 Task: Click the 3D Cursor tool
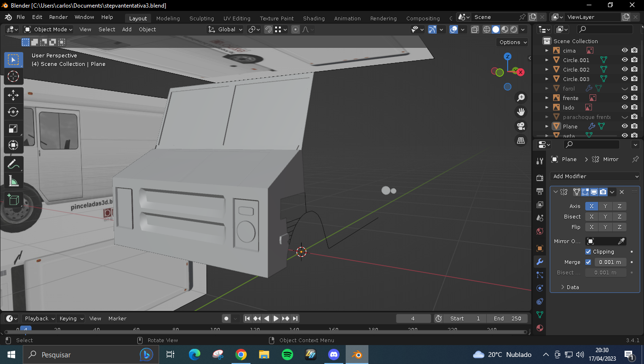pos(13,76)
